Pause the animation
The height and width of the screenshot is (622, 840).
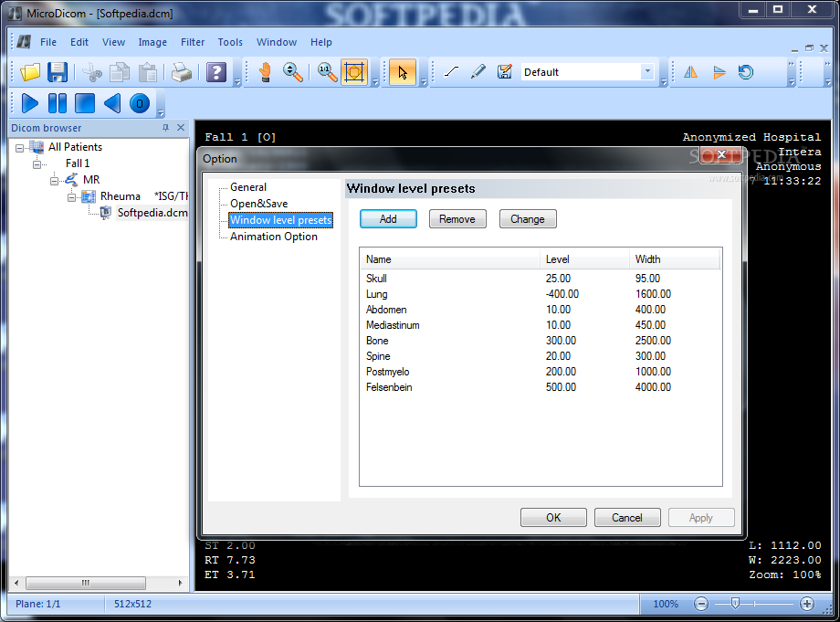58,103
